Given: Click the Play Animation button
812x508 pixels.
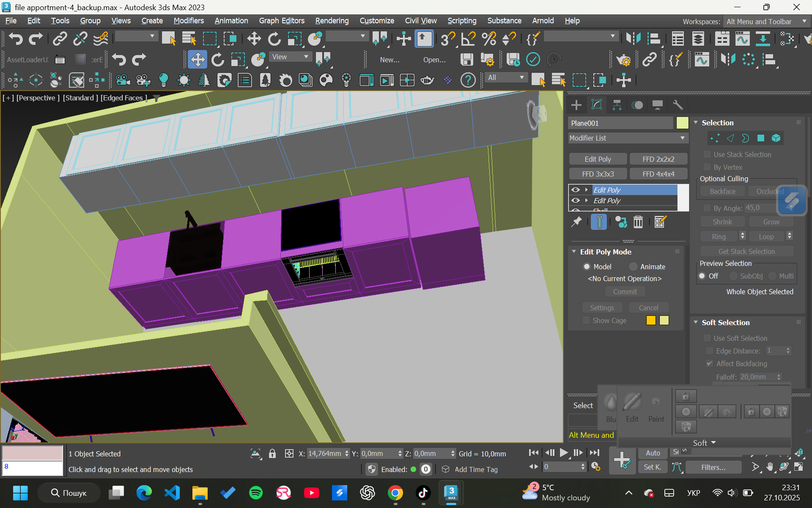Looking at the screenshot, I should 564,453.
